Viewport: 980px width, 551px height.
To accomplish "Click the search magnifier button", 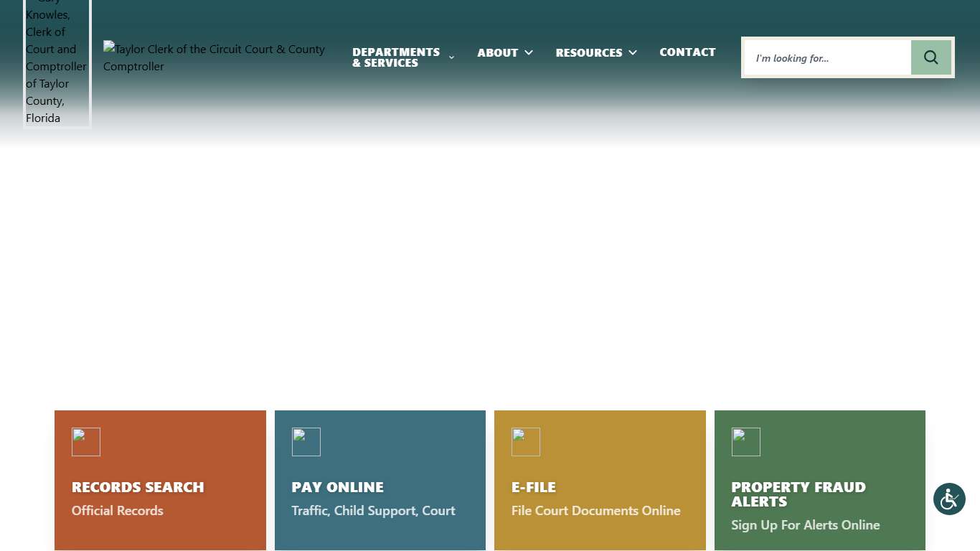I will (x=930, y=57).
